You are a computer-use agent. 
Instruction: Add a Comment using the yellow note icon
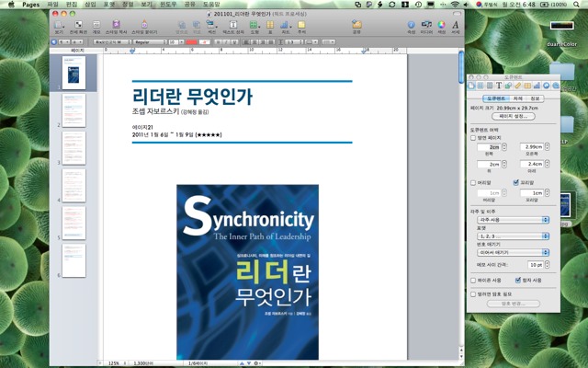[301, 27]
